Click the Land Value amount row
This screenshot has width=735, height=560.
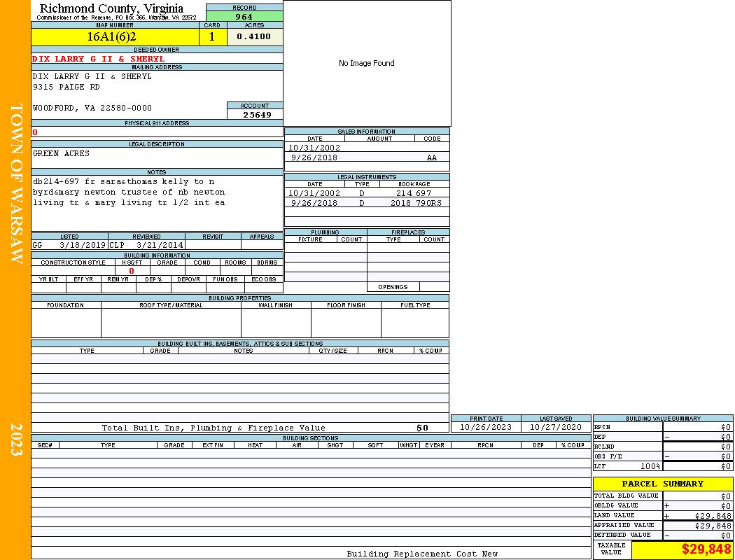(697, 516)
